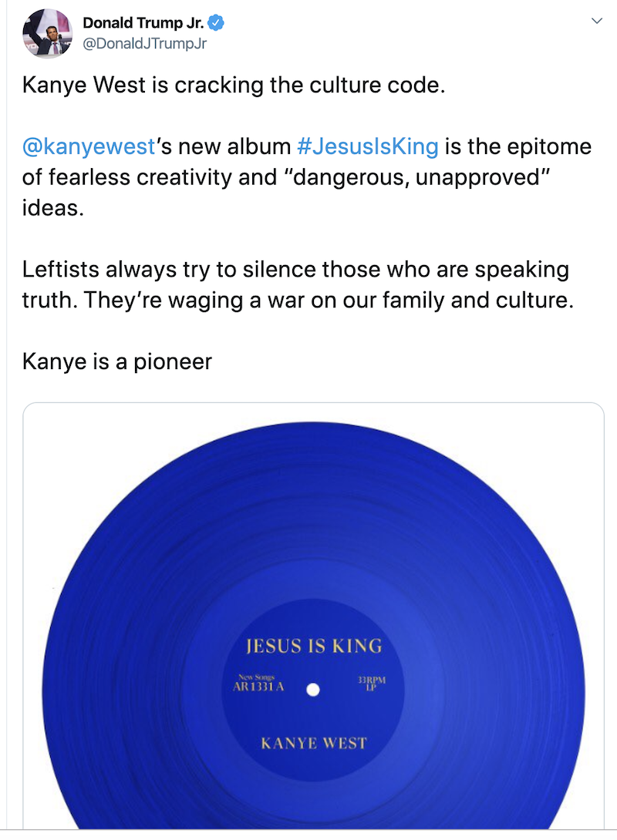Open the @DonaldJTrumpJr handle link

(144, 44)
